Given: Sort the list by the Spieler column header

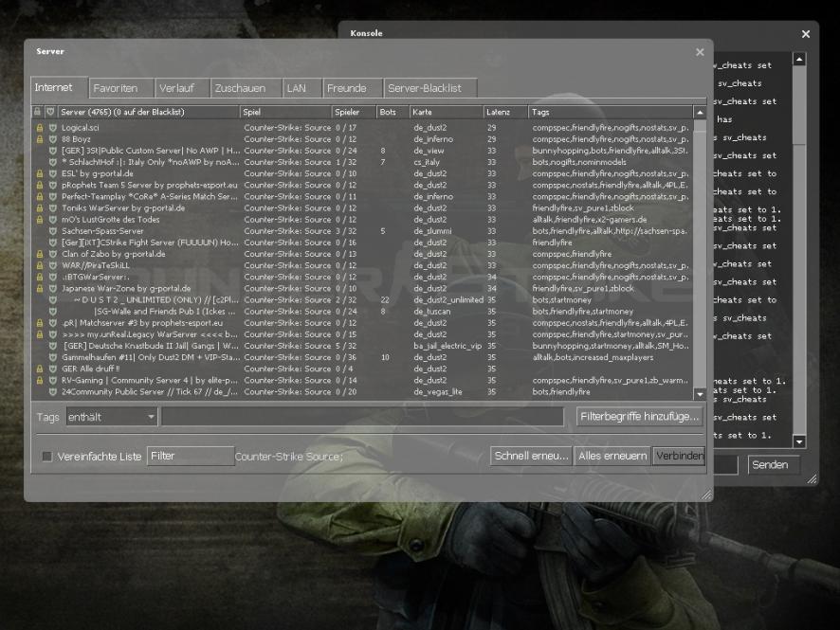Looking at the screenshot, I should [x=353, y=112].
